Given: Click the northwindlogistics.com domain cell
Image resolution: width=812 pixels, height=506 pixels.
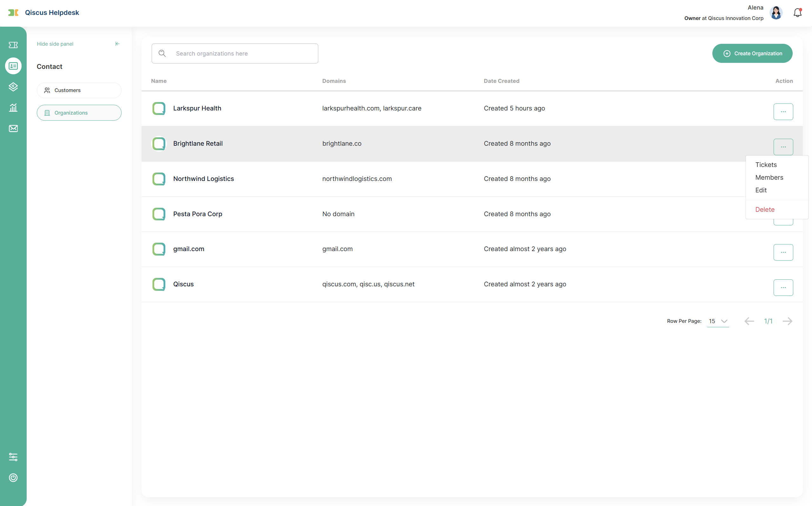Looking at the screenshot, I should coord(357,179).
